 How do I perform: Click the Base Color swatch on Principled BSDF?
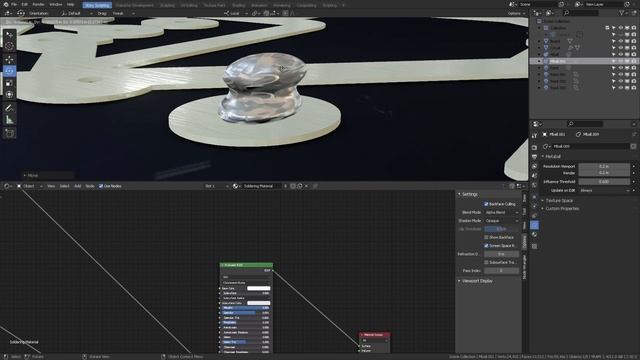(258, 288)
